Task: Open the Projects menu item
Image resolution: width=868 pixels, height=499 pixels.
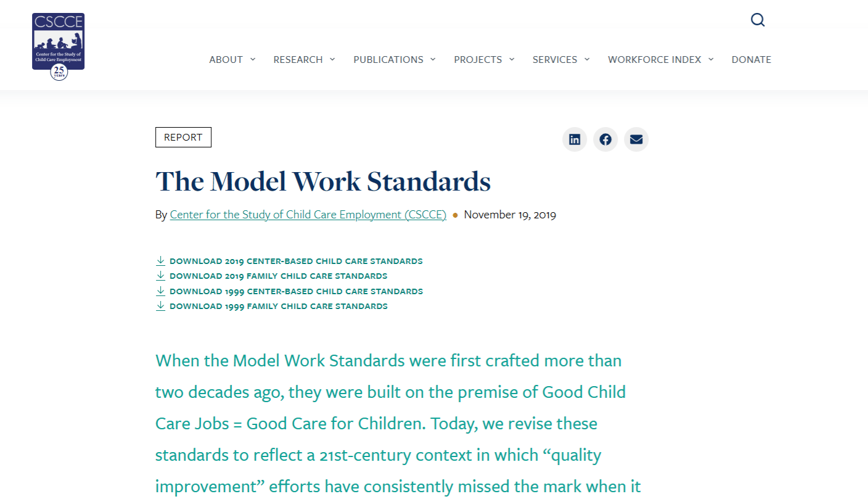Action: click(x=478, y=60)
